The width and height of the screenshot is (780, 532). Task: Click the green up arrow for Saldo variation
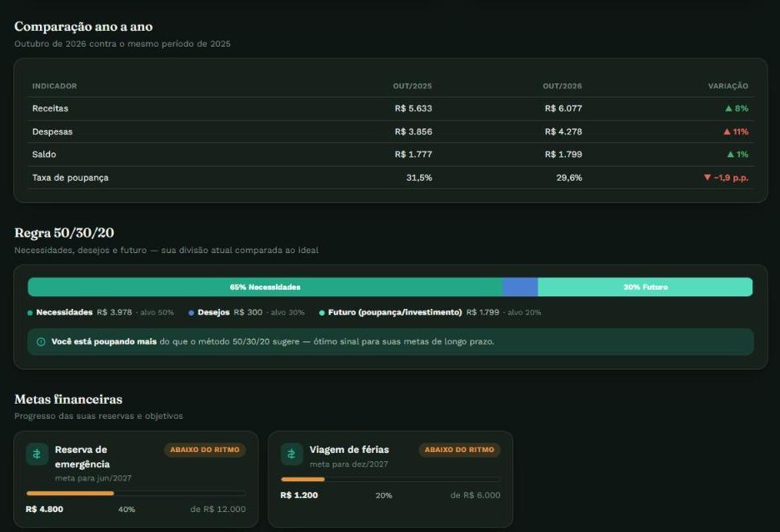pos(731,154)
